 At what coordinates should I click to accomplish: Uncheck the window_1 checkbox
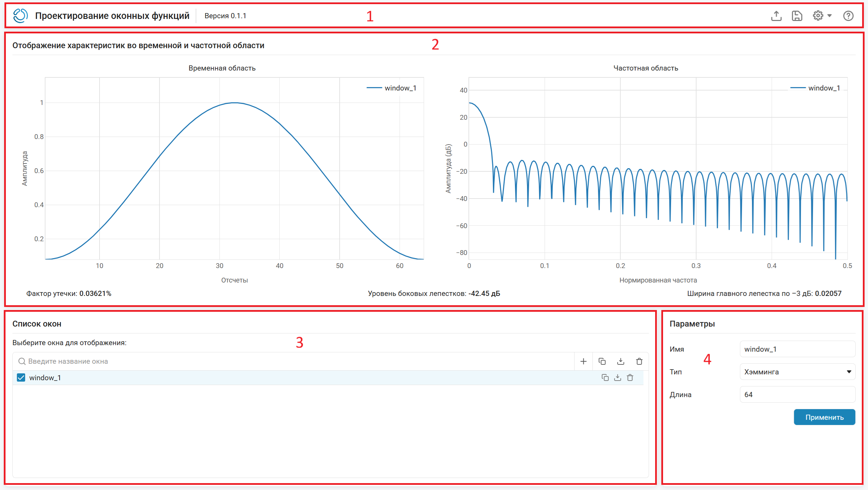click(21, 377)
